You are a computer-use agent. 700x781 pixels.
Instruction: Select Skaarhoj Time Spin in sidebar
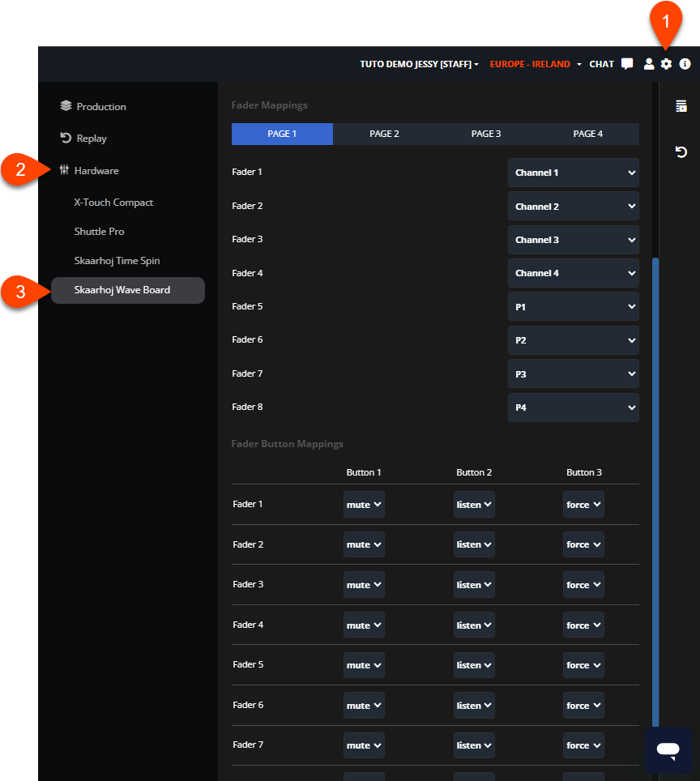(117, 261)
